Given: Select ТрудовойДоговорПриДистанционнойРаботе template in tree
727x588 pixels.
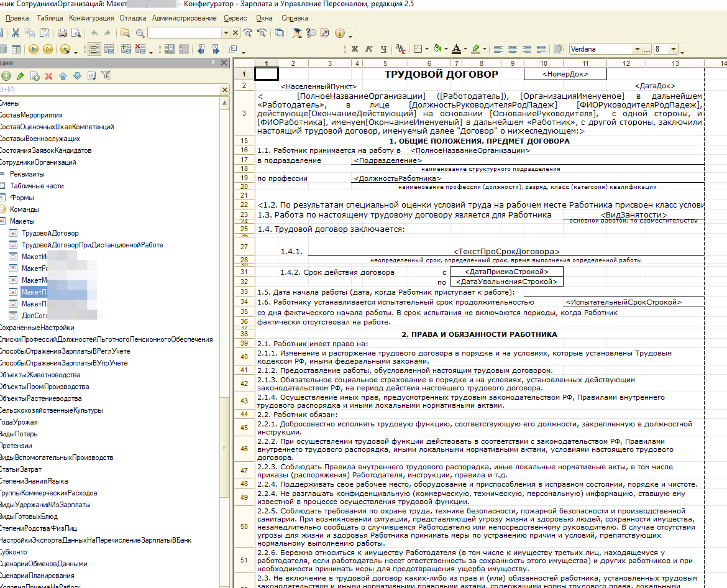Looking at the screenshot, I should tap(92, 245).
